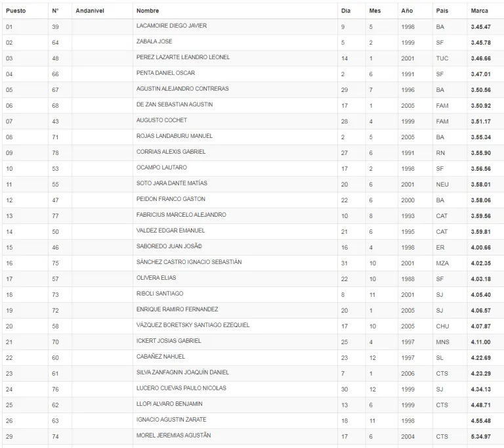Select the ZABALA JOSE row name
This screenshot has width=504, height=448.
pyautogui.click(x=154, y=41)
